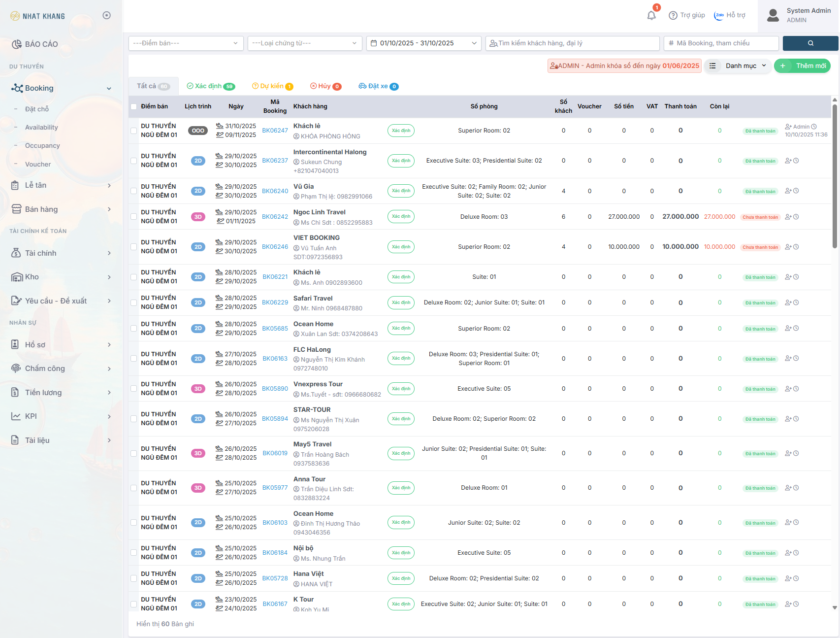Open the Loại chứng từ dropdown

pyautogui.click(x=304, y=43)
